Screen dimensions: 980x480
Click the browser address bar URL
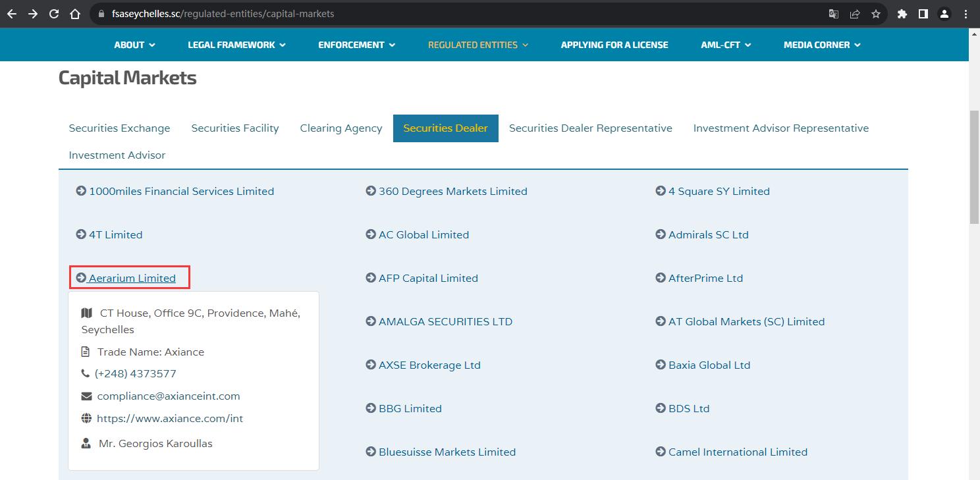point(223,14)
